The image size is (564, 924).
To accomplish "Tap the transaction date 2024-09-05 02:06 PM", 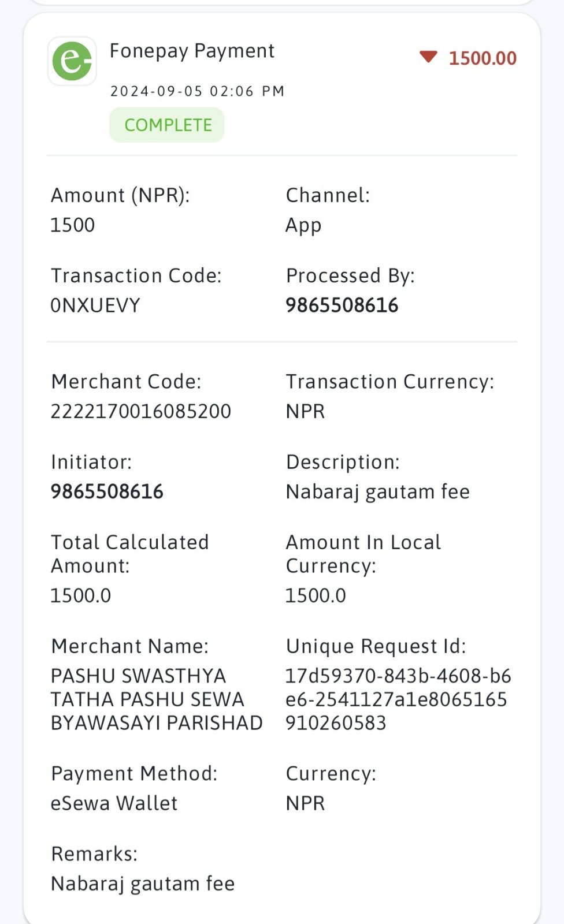I will tap(197, 91).
